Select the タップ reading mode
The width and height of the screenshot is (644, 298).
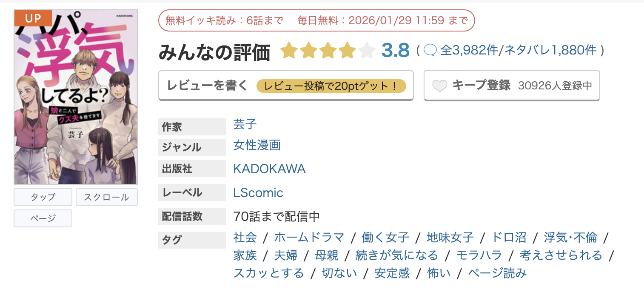coord(43,197)
